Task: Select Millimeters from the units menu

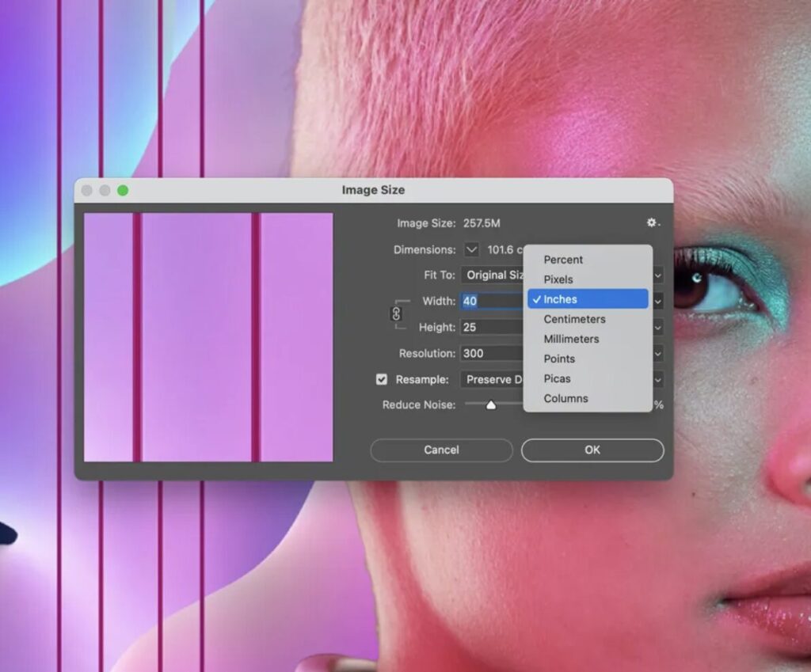Action: pos(571,339)
